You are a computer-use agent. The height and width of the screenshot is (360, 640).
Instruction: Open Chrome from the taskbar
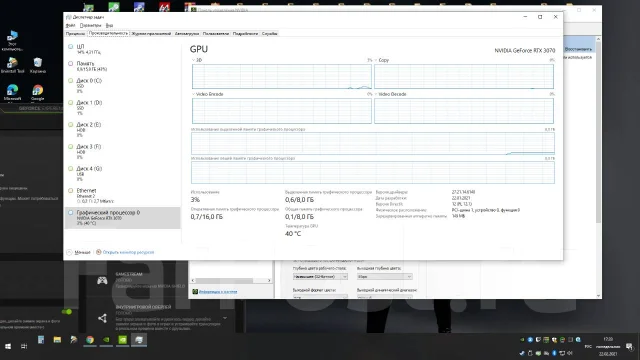pos(90,340)
